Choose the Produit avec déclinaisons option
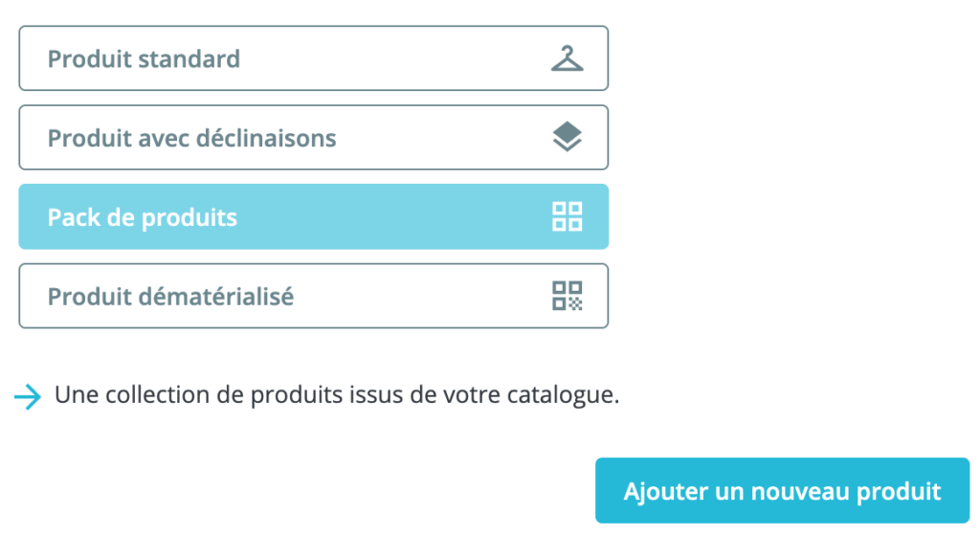The height and width of the screenshot is (536, 980). coord(313,138)
